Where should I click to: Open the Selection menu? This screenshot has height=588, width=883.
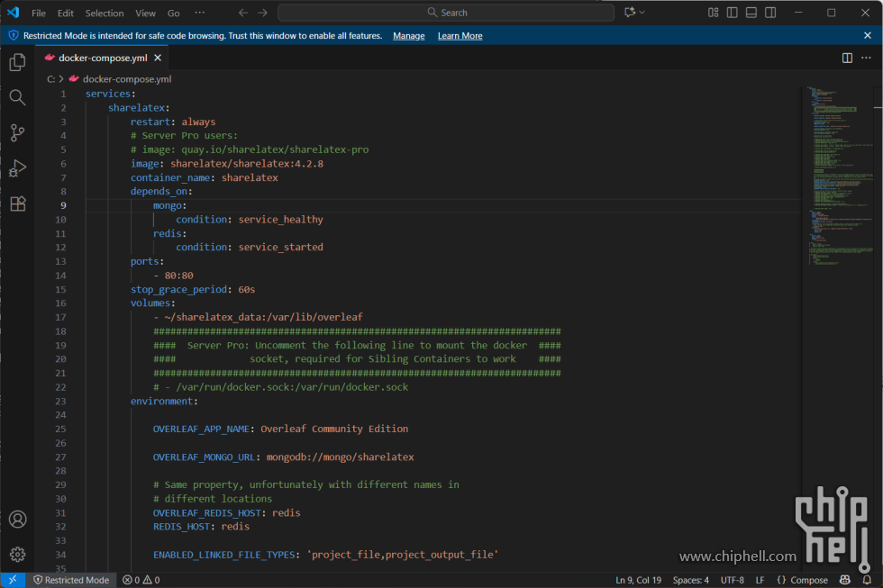point(105,13)
